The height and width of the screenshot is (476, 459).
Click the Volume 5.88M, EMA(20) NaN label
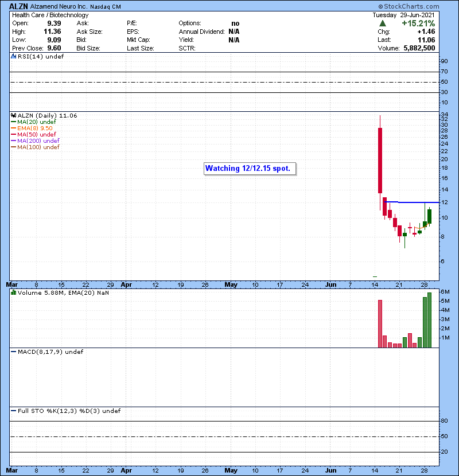63,292
